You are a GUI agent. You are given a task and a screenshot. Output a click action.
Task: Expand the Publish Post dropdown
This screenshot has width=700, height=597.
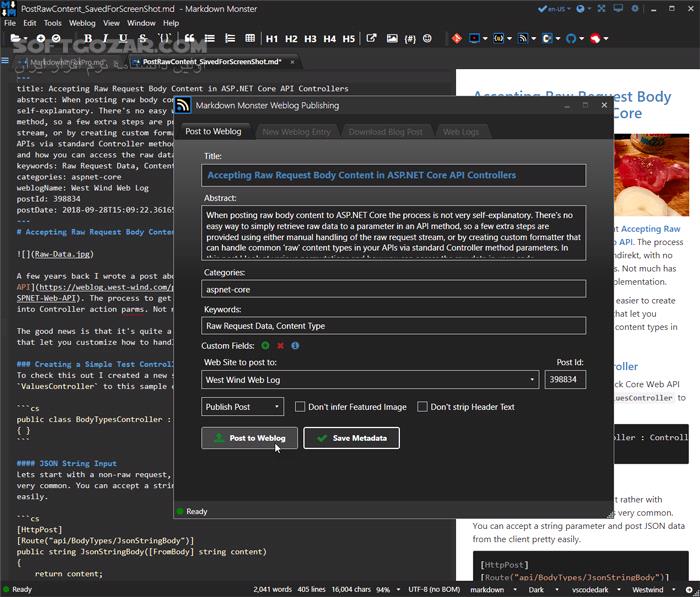click(x=242, y=407)
